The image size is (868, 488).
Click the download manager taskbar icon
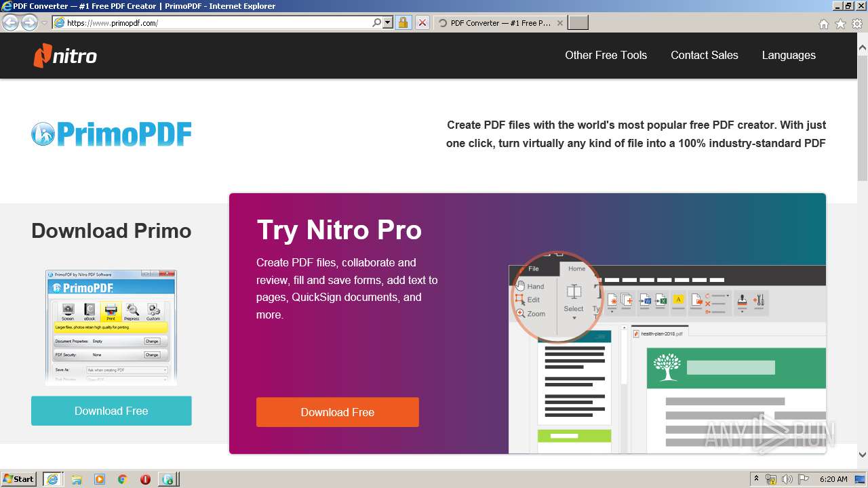pyautogui.click(x=167, y=479)
